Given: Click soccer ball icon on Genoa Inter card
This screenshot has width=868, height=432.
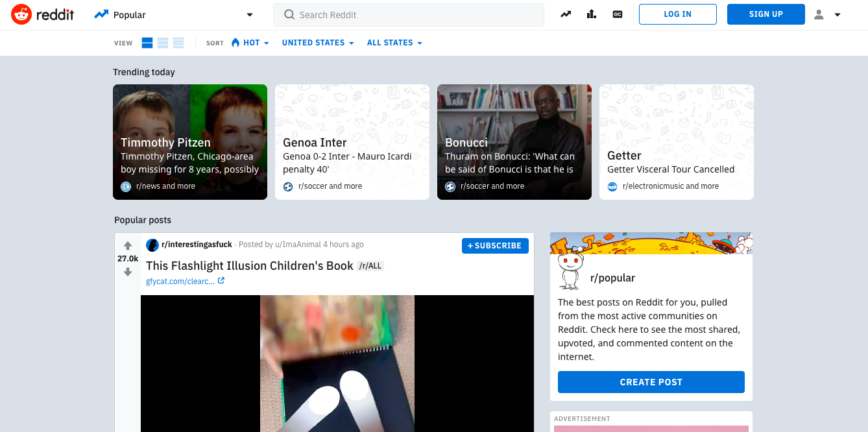Looking at the screenshot, I should pos(288,186).
